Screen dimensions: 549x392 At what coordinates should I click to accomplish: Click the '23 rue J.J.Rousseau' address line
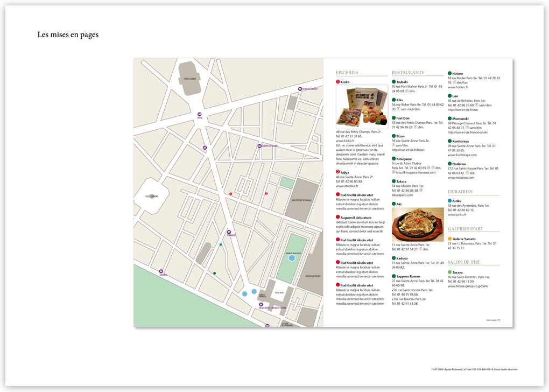(472, 243)
